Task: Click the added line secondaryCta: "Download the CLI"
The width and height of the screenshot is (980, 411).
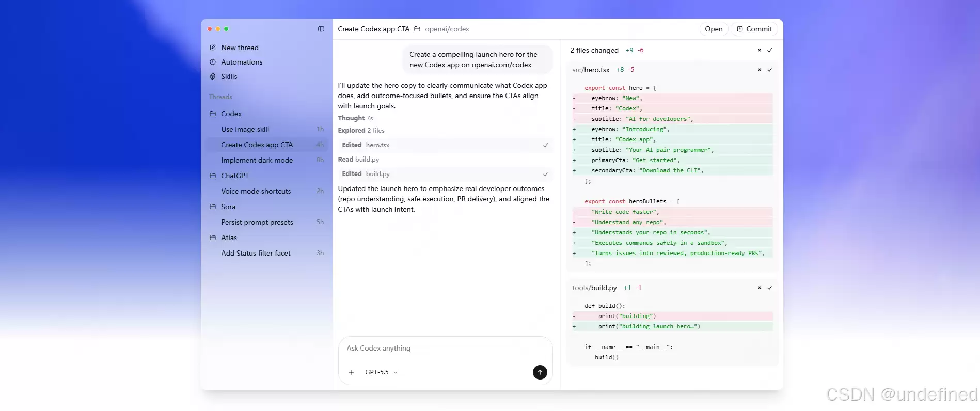Action: 672,170
